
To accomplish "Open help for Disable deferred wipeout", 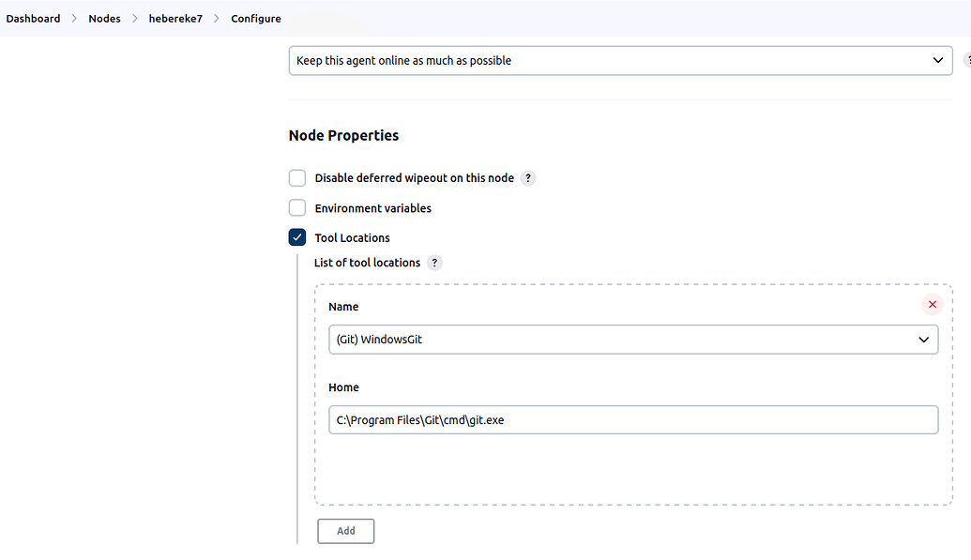I will click(528, 178).
